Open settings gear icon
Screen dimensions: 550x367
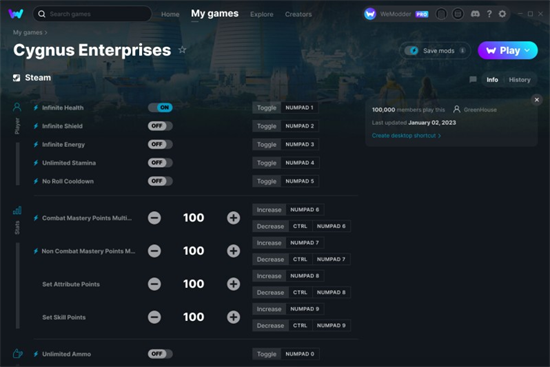click(x=502, y=14)
